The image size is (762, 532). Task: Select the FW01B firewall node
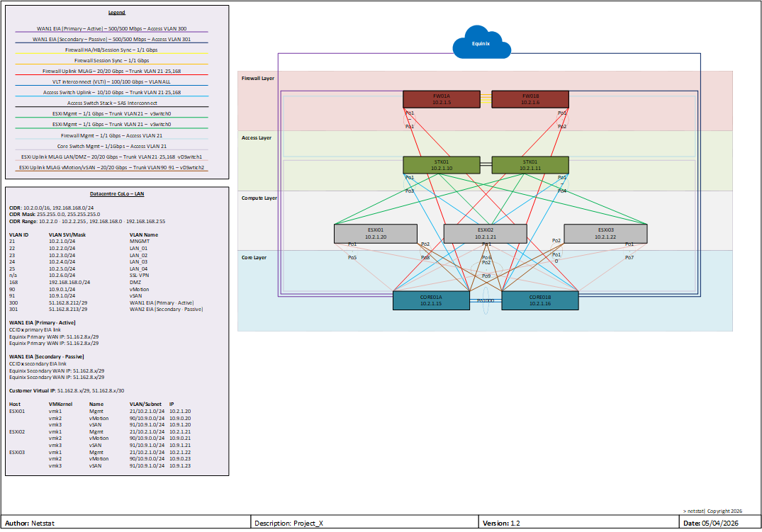coord(530,99)
